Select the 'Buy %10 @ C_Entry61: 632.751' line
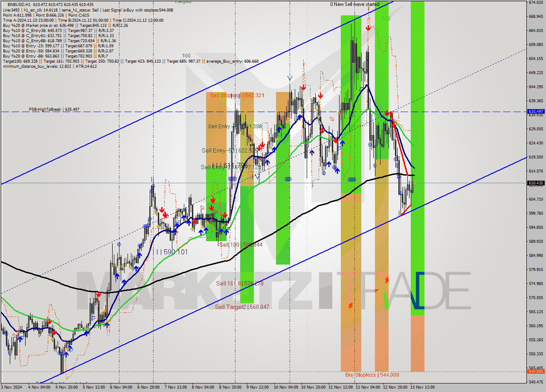Image resolution: width=546 pixels, height=392 pixels. (x=58, y=35)
